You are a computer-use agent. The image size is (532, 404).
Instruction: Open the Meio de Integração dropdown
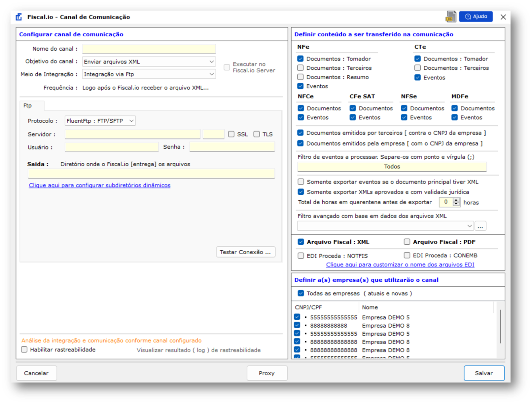[x=149, y=74]
